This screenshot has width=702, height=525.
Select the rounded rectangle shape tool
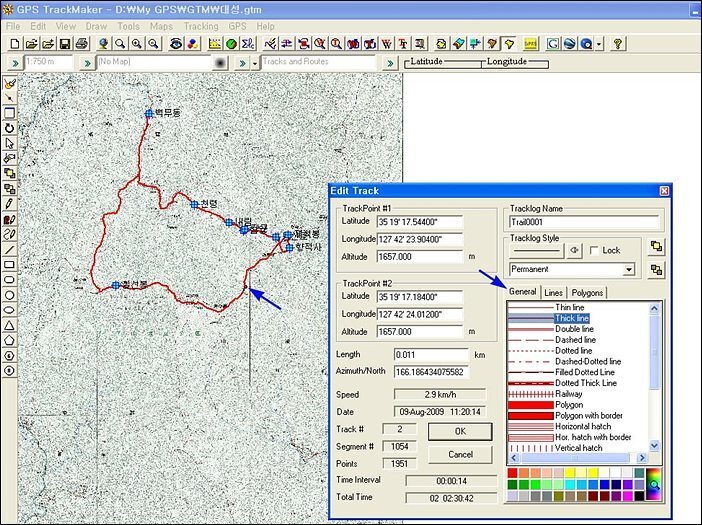tap(9, 280)
